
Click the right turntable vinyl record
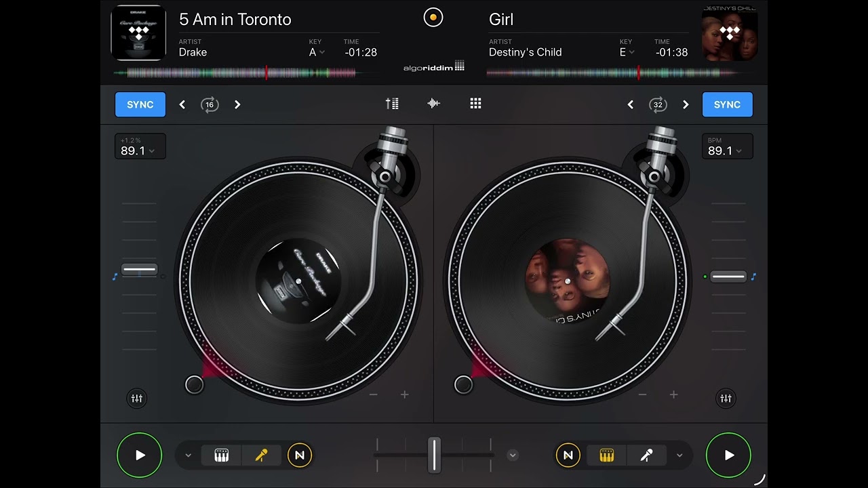coord(568,281)
